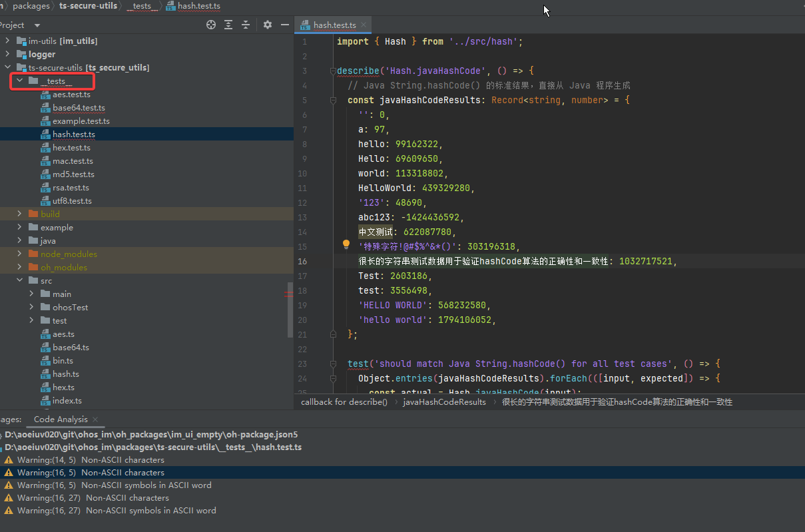Expand the im-utils module
This screenshot has height=532, width=805.
point(7,41)
